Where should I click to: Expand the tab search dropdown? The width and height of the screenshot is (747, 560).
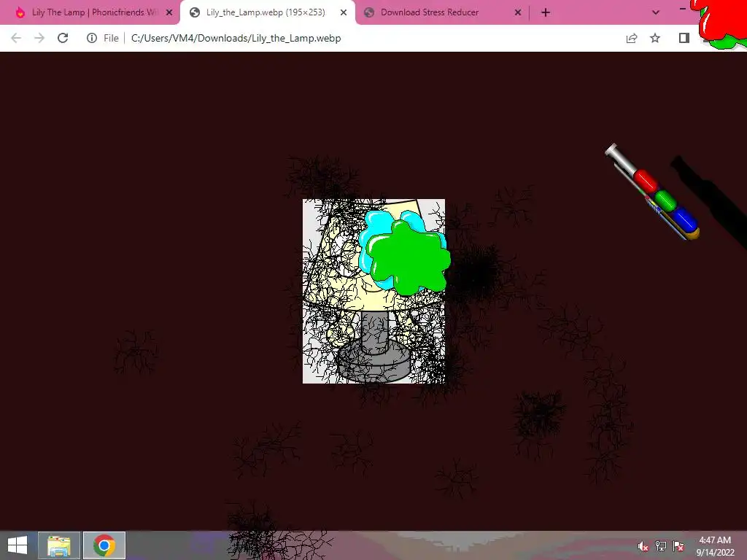pos(656,13)
